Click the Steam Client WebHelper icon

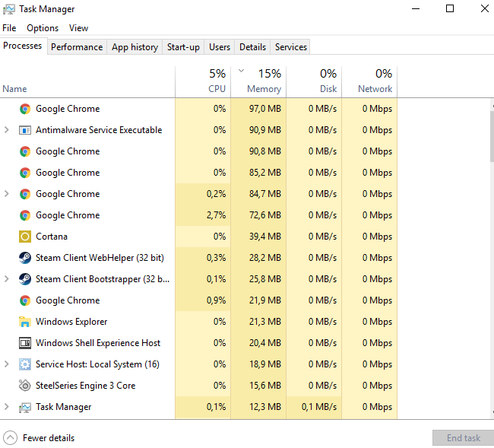(25, 258)
